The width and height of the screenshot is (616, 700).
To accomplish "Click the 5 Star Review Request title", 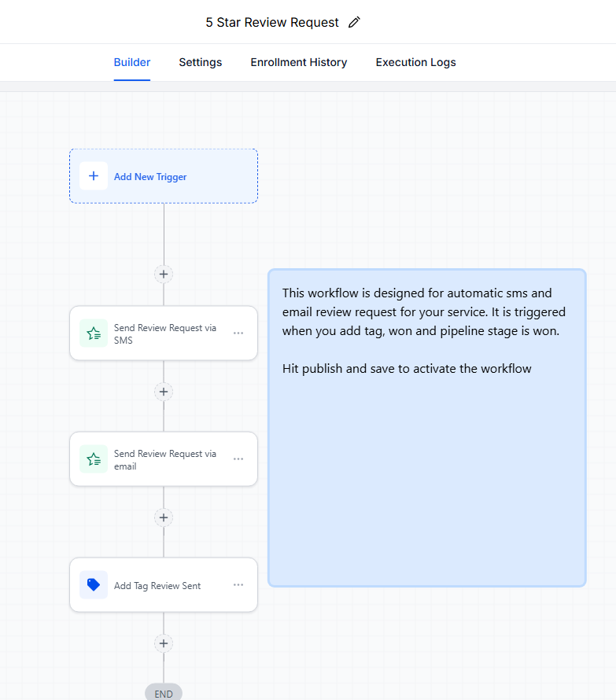I will tap(272, 22).
